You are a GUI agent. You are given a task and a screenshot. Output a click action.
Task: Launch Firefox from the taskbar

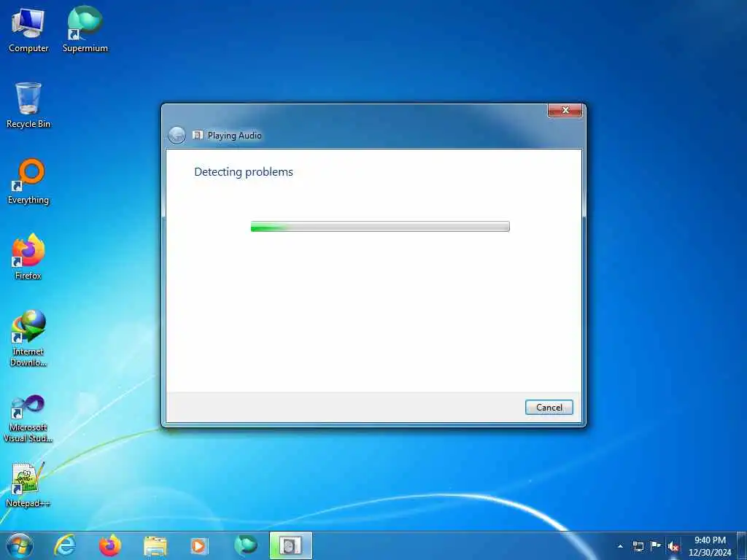point(110,545)
